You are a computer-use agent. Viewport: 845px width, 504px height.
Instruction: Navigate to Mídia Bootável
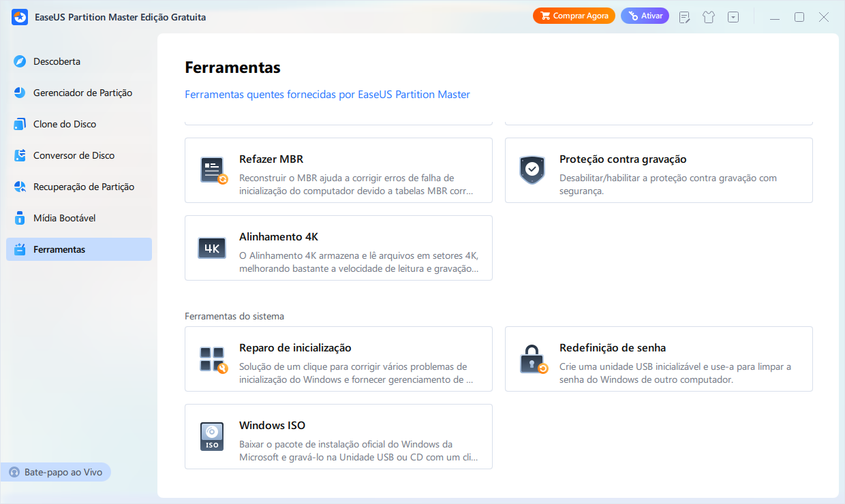[79, 218]
